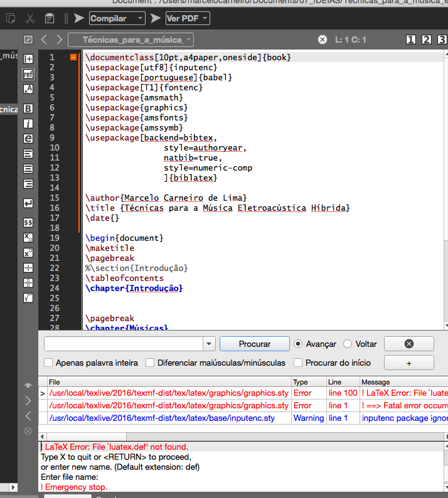This screenshot has width=448, height=498.
Task: Apply italic with the i icon
Action: (28, 124)
